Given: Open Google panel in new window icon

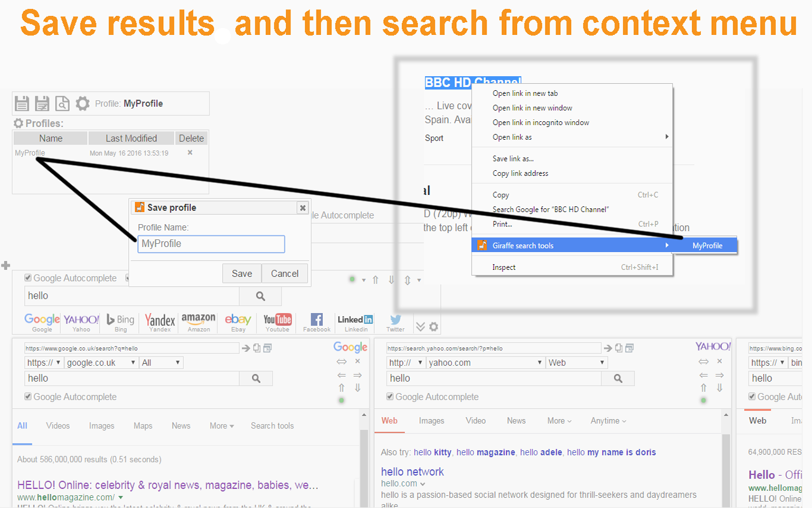Looking at the screenshot, I should coord(267,348).
